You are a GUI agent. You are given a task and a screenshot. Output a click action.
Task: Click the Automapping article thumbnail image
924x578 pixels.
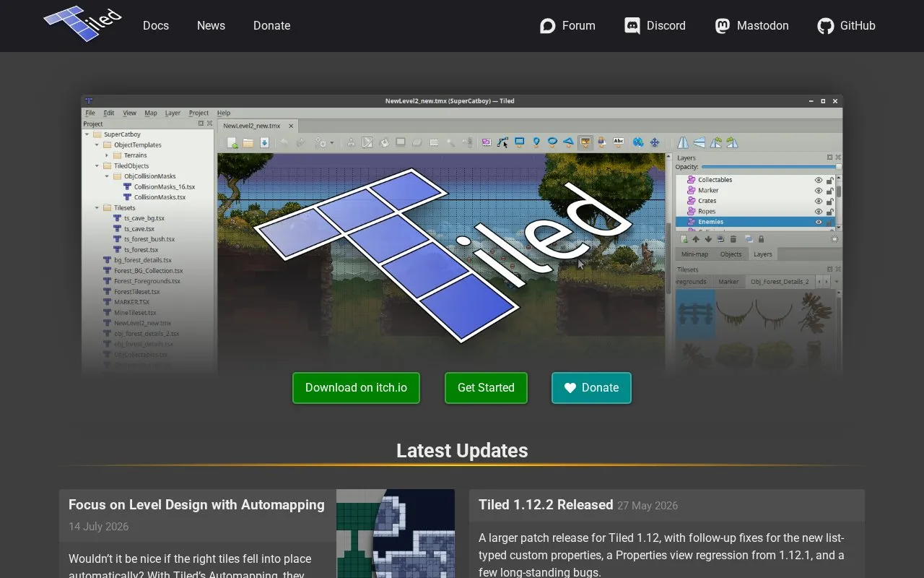(x=396, y=533)
